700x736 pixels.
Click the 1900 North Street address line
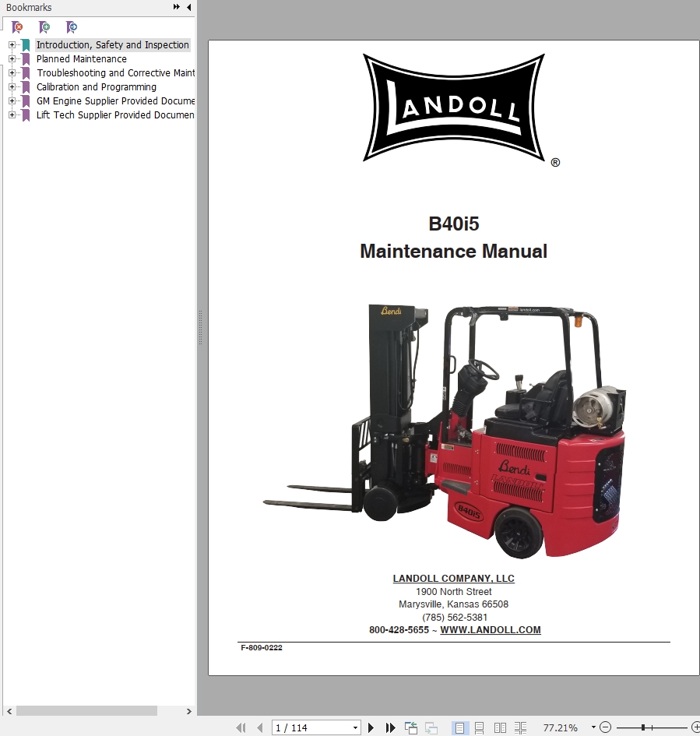click(454, 592)
